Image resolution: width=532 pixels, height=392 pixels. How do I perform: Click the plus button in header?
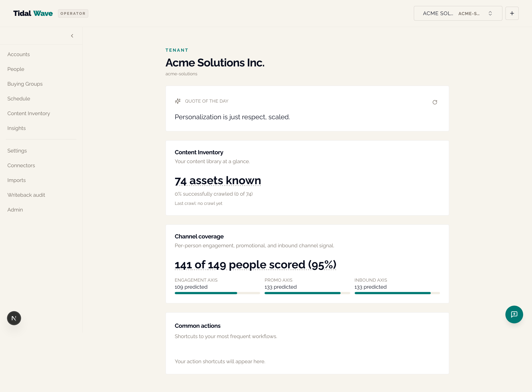512,13
